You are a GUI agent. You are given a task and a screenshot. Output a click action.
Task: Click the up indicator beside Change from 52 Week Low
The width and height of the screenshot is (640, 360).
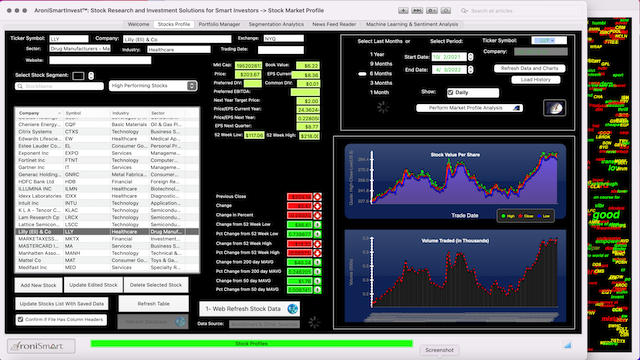317,225
